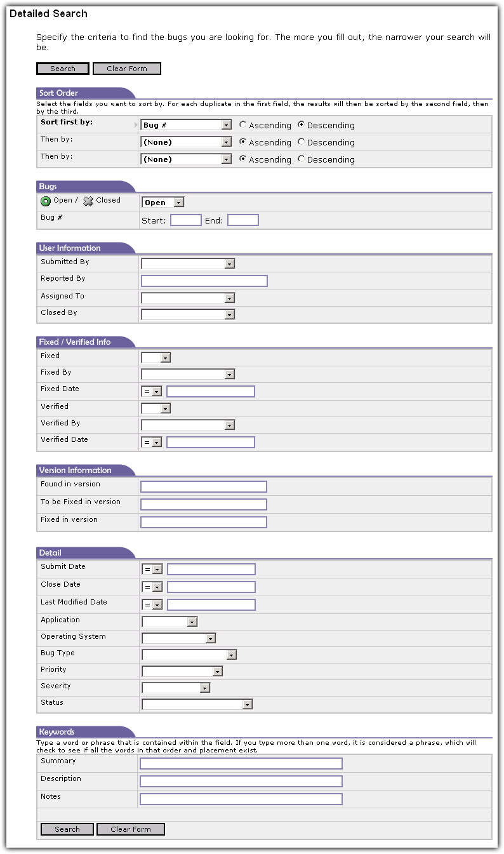
Task: Expand the Assigned To dropdown
Action: pos(188,298)
